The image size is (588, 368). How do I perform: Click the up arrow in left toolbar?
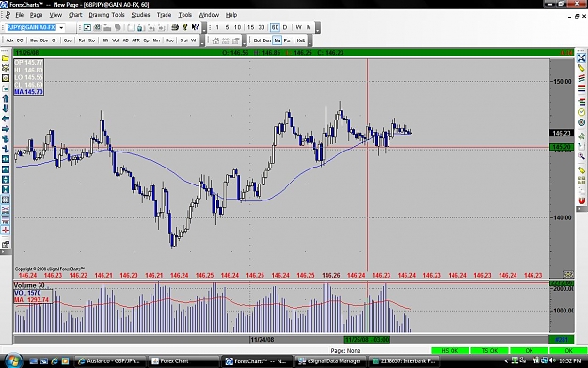(x=6, y=99)
